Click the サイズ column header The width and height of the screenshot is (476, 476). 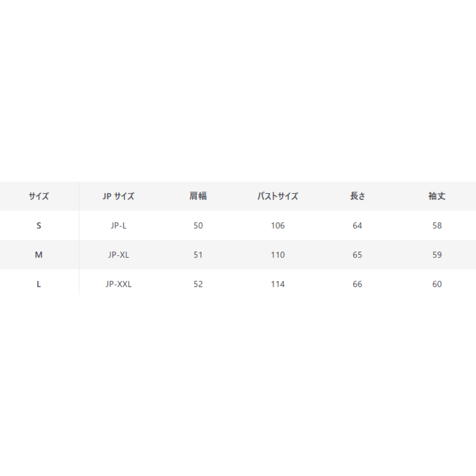pyautogui.click(x=38, y=196)
